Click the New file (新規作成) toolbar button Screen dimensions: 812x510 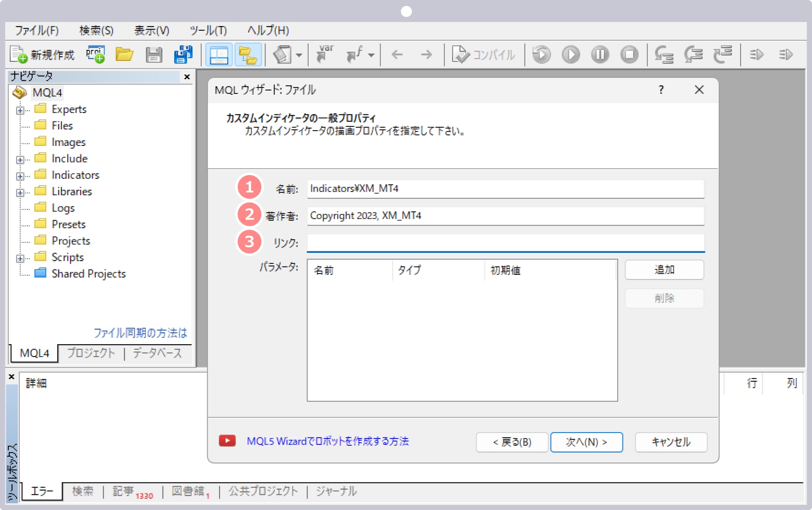[x=42, y=55]
